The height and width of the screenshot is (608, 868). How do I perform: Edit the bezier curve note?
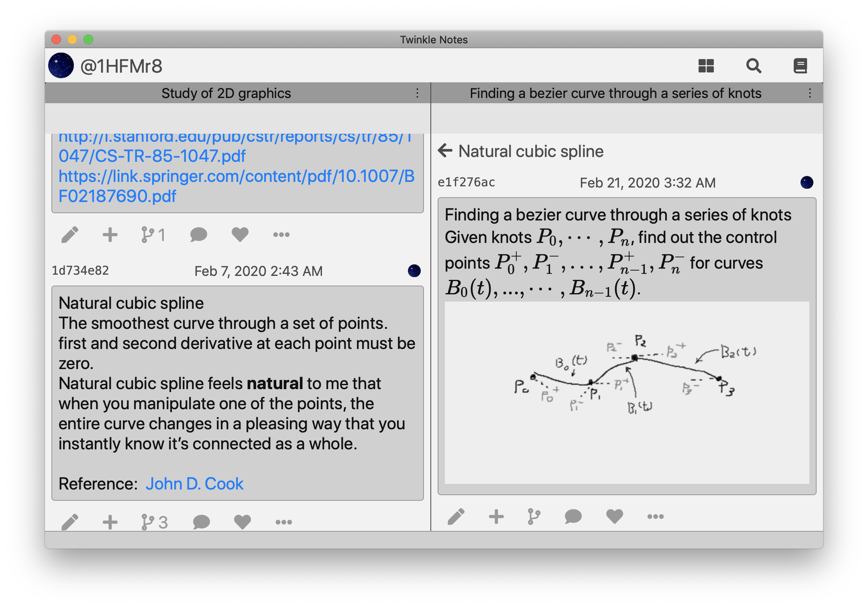[456, 516]
